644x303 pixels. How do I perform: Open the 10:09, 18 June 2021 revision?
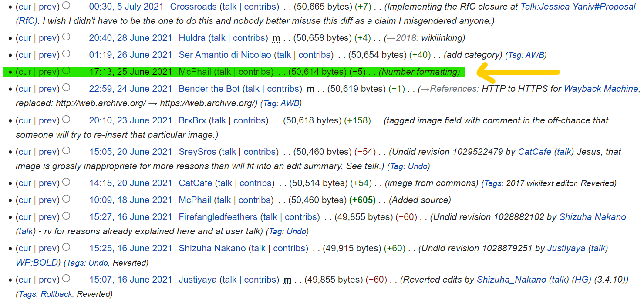click(x=131, y=200)
